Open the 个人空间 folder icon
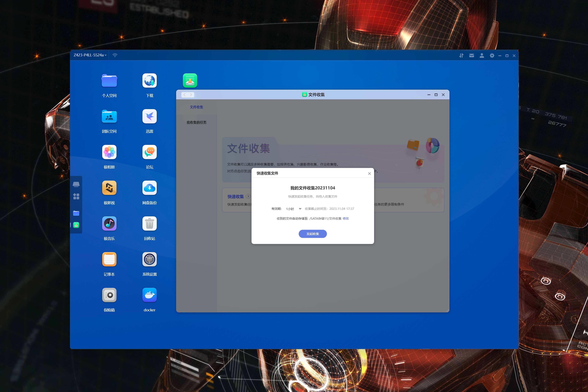This screenshot has width=588, height=392. [x=109, y=81]
